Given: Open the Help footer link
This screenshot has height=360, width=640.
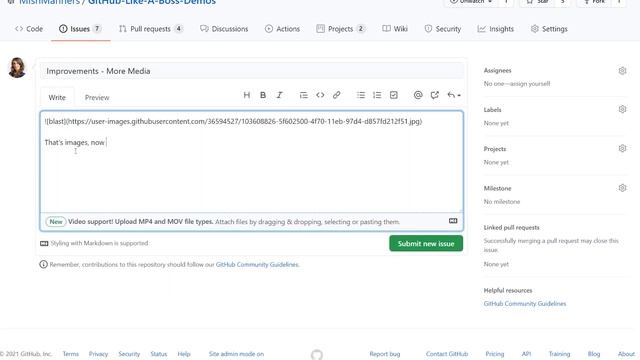Looking at the screenshot, I should (x=184, y=354).
